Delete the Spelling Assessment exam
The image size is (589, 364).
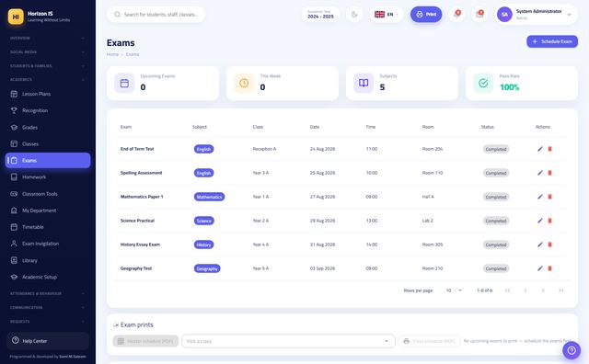click(550, 173)
